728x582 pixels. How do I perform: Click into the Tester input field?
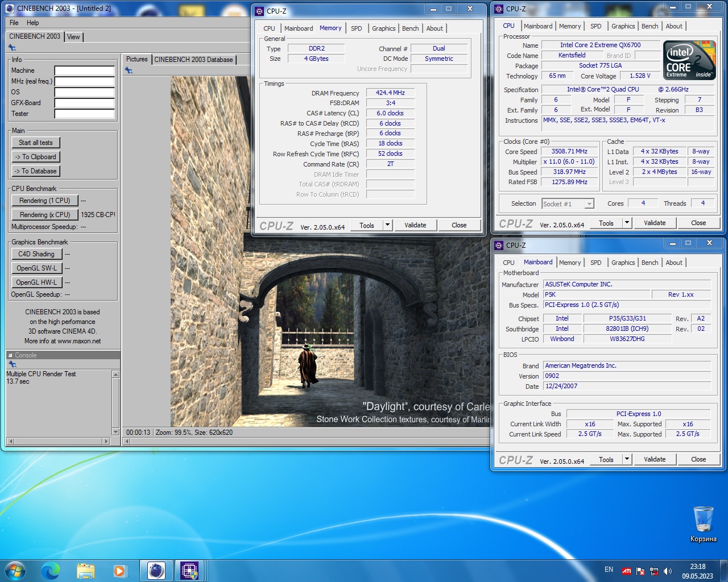click(85, 114)
